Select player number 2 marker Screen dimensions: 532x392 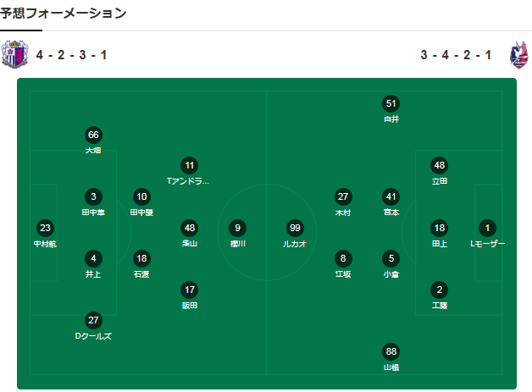439,290
